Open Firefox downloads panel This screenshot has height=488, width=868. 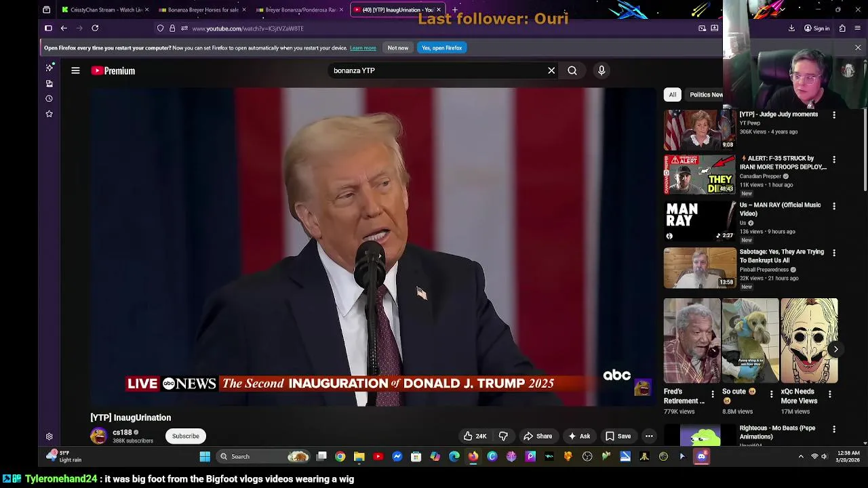(791, 28)
